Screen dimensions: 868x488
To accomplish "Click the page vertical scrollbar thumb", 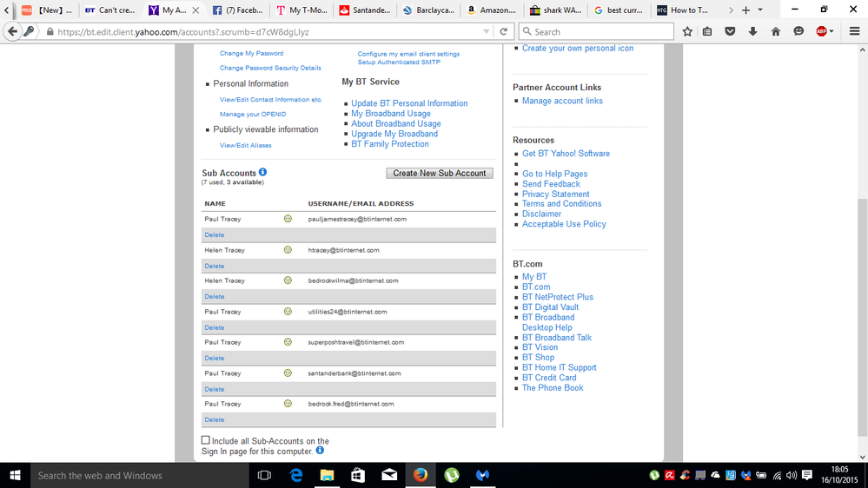I will [x=863, y=318].
